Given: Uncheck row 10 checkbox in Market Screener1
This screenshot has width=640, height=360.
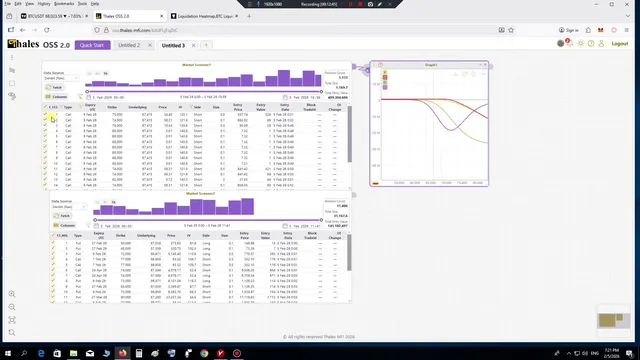Looking at the screenshot, I should point(45,163).
